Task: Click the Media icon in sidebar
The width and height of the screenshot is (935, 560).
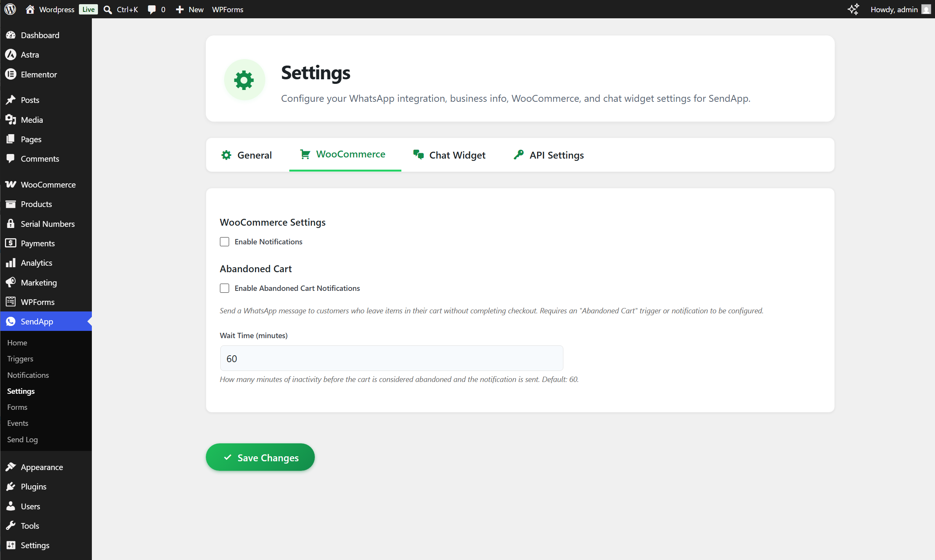Action: (11, 120)
